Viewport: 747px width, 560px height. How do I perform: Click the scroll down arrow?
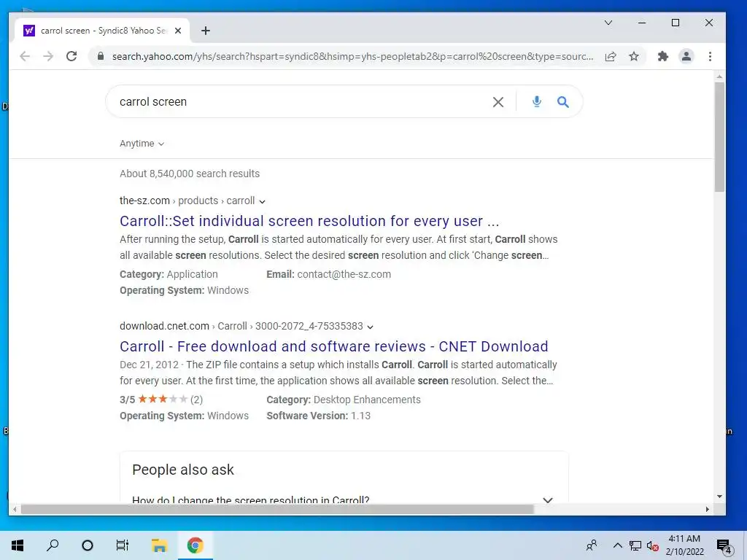(719, 497)
